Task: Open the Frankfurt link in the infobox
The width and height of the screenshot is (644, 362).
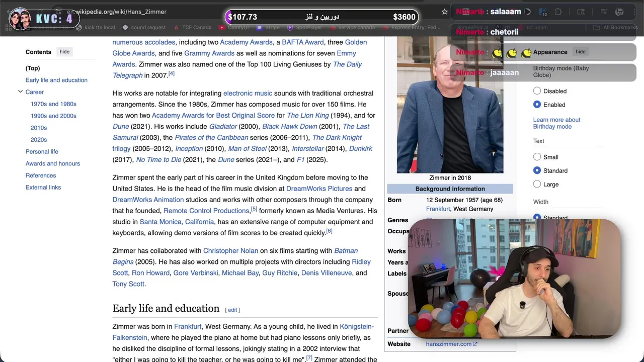Action: click(438, 209)
